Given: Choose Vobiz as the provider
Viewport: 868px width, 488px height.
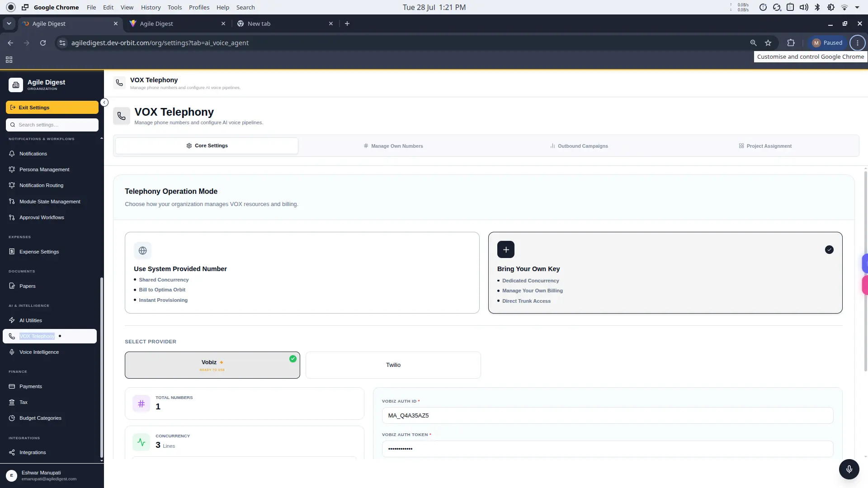Looking at the screenshot, I should 212,365.
